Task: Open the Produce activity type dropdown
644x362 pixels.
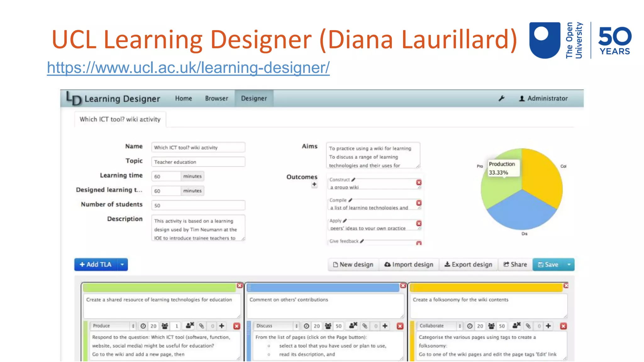Action: click(113, 326)
